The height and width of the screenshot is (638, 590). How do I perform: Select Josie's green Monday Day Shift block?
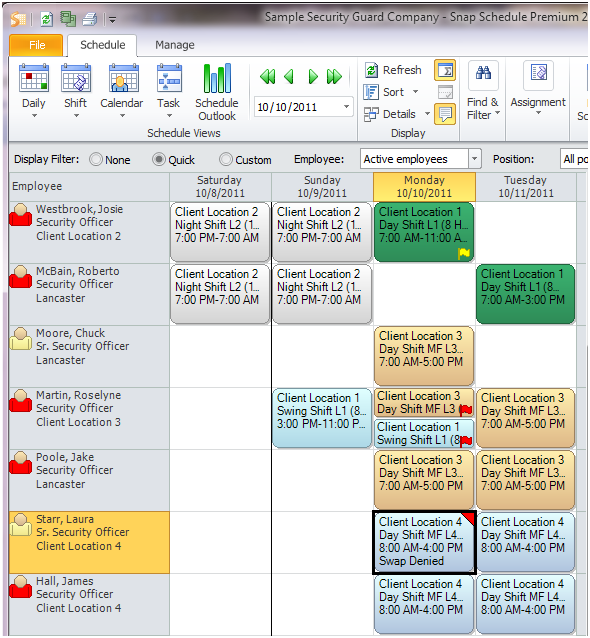[x=424, y=232]
